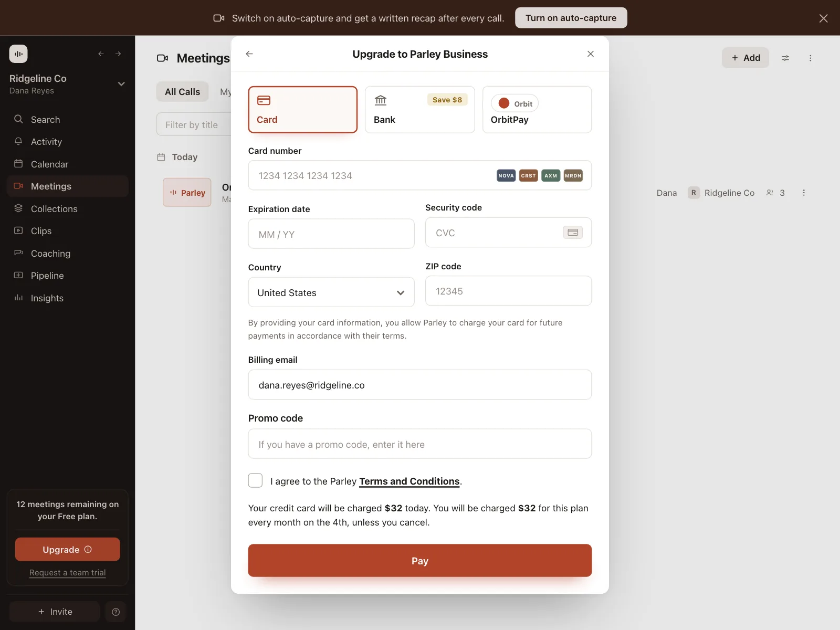Click the Today date heading
This screenshot has width=840, height=630.
[x=185, y=157]
